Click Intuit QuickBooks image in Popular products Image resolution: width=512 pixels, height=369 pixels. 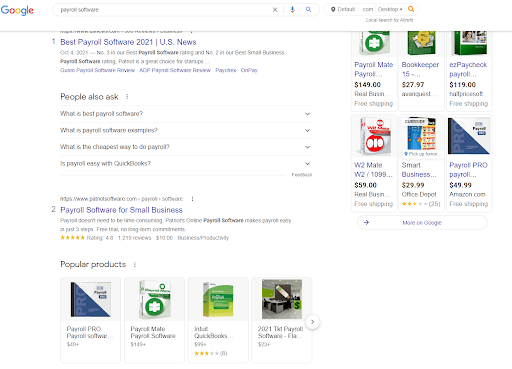(218, 299)
